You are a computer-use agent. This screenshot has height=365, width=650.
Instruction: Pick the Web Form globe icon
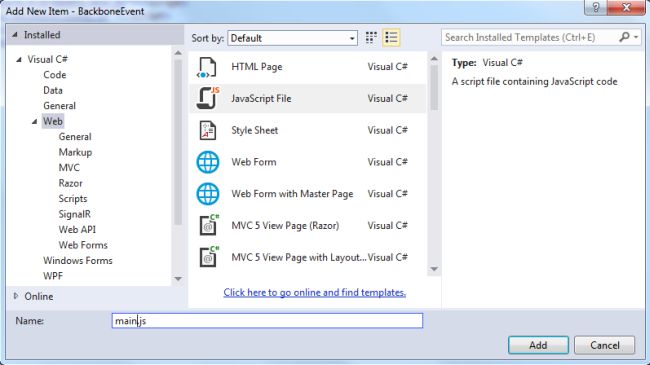click(x=208, y=162)
